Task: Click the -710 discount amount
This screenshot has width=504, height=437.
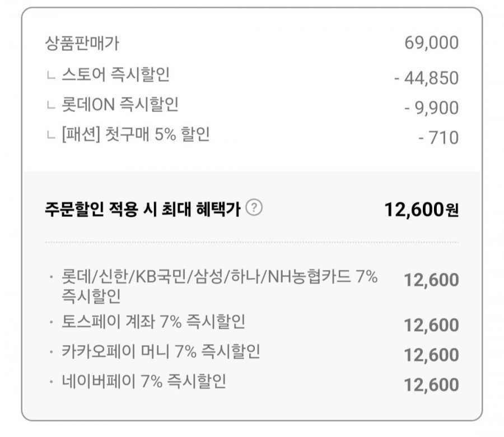Action: (438, 138)
